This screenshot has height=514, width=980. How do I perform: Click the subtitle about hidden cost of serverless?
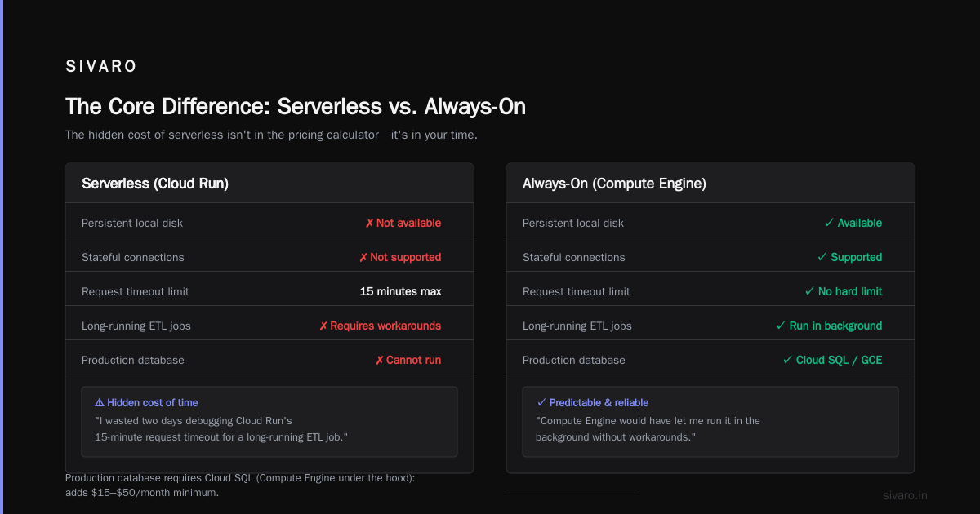coord(271,135)
